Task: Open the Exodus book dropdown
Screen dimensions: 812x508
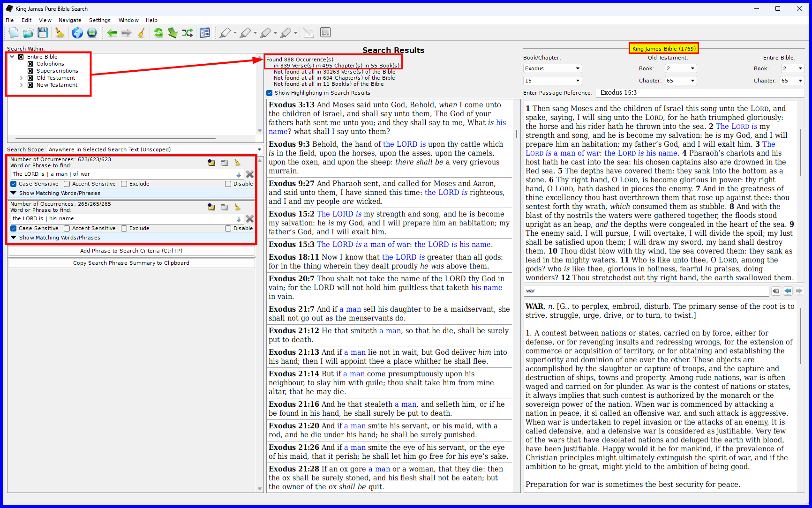Action: tap(552, 68)
